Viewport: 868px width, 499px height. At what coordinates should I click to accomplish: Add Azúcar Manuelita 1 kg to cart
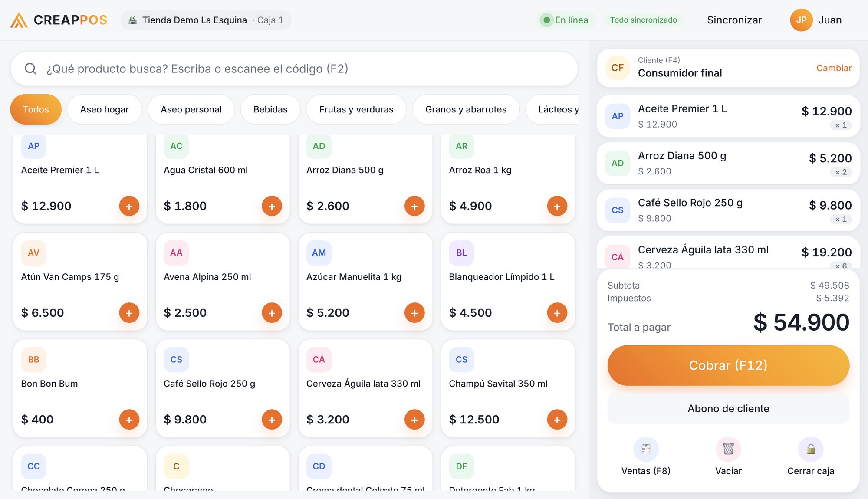414,313
